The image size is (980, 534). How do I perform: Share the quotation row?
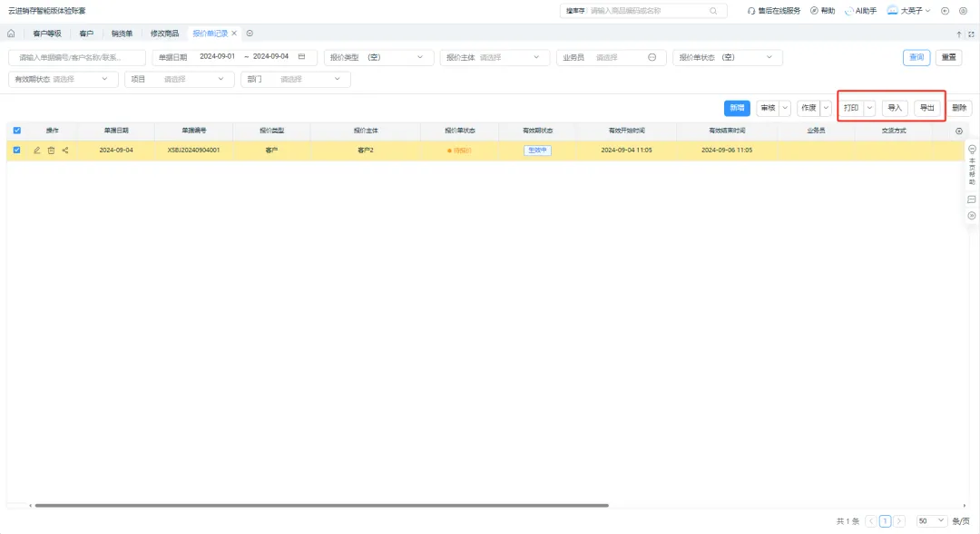click(65, 150)
